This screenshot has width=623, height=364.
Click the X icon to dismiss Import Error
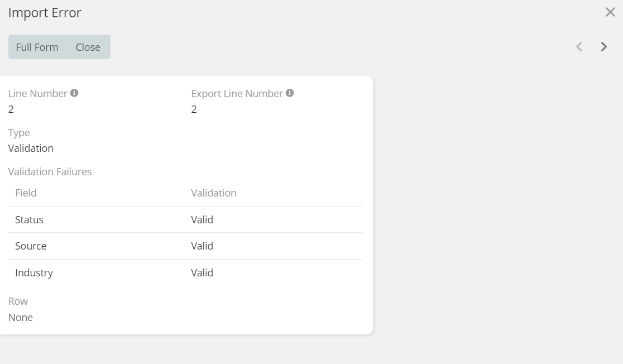610,12
